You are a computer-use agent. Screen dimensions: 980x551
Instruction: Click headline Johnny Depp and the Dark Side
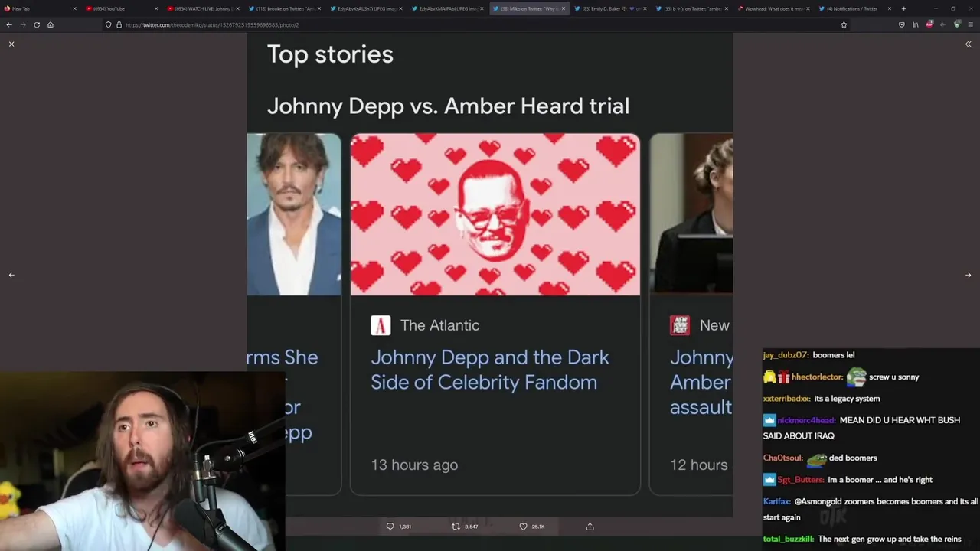[490, 370]
